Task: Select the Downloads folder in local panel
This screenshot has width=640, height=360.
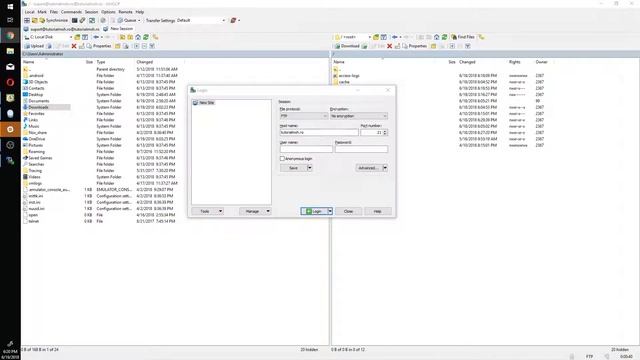Action: click(x=38, y=107)
